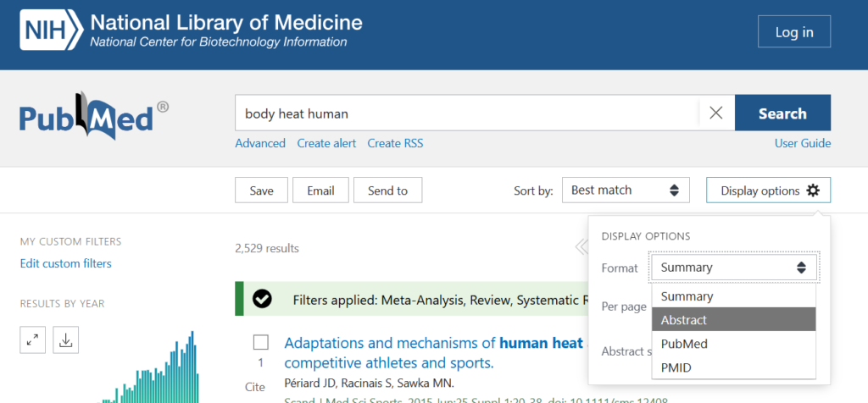Click the results by year bar chart

coord(149,367)
